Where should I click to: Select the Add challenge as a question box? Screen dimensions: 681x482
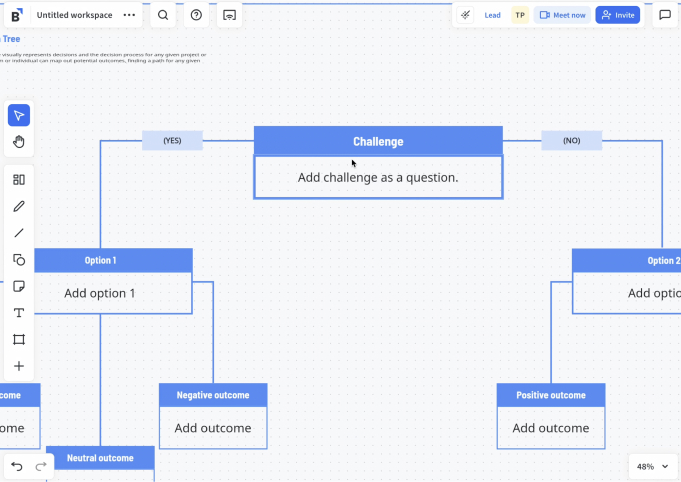(x=378, y=177)
